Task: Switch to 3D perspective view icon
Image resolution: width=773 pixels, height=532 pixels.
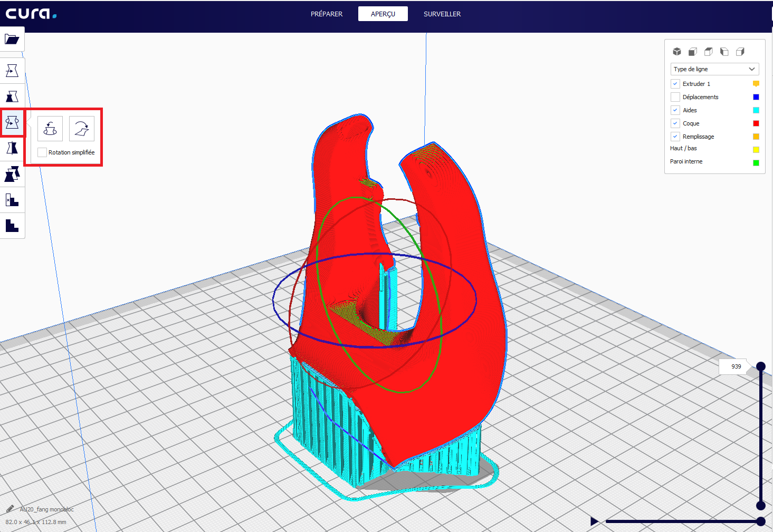Action: pos(677,52)
